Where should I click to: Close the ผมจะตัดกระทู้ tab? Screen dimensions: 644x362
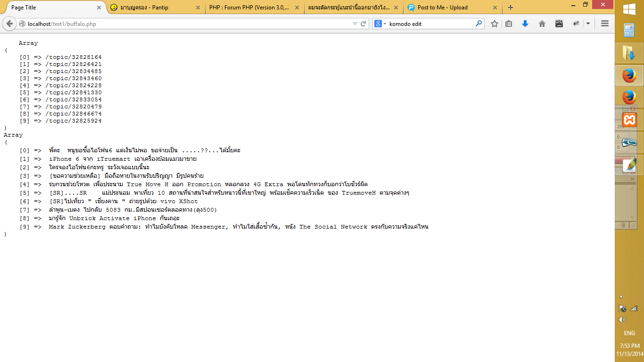coord(396,8)
